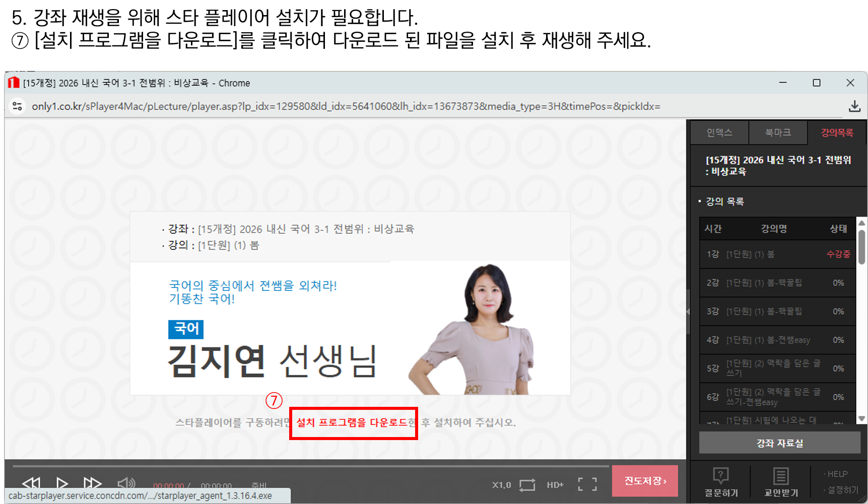Mute the volume speaker icon
This screenshot has width=868, height=504.
126,483
